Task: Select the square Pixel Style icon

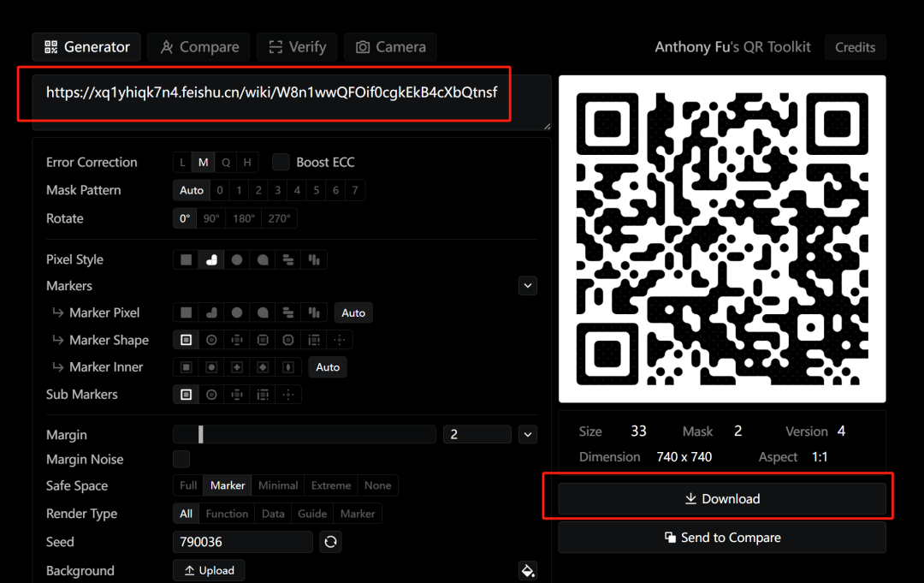Action: [x=187, y=259]
